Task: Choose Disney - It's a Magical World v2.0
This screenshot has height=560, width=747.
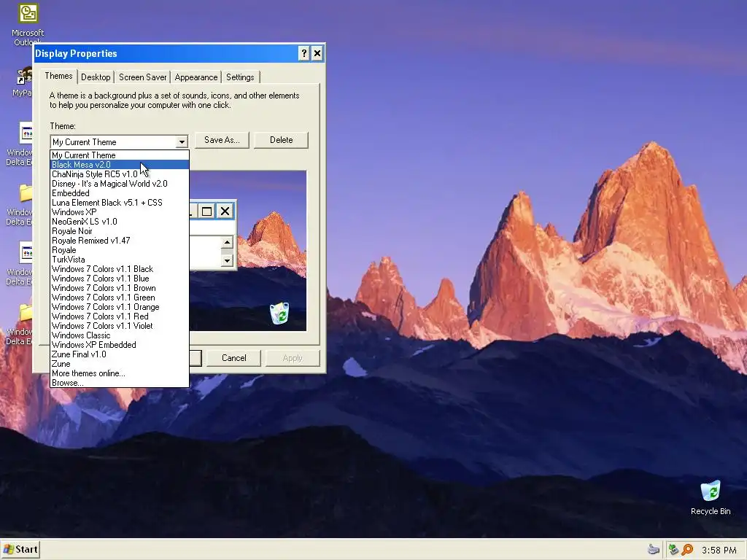Action: (120, 184)
